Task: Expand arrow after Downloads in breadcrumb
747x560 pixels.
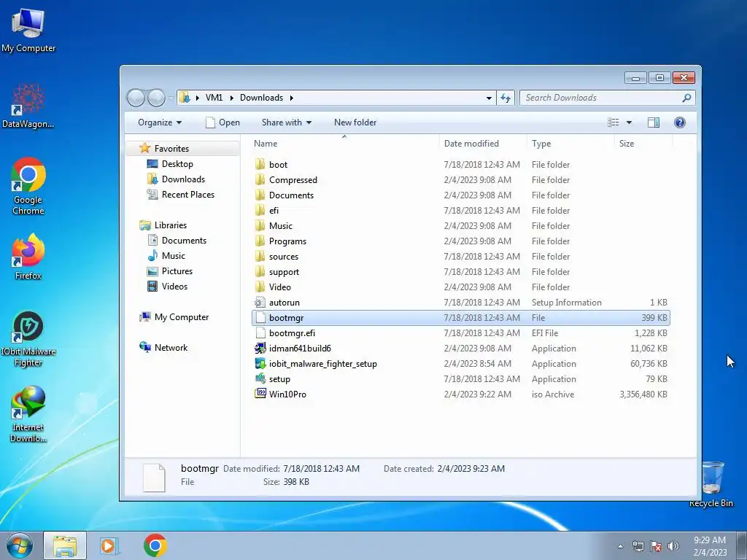Action: click(x=291, y=98)
